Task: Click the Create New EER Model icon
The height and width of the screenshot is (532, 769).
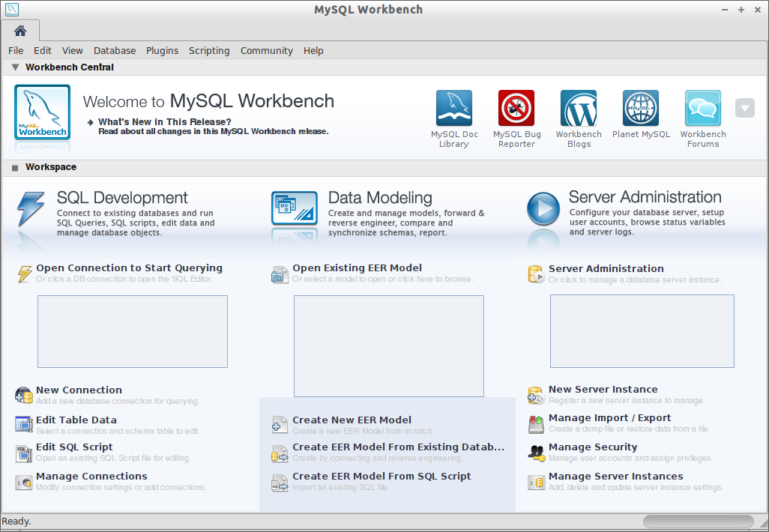Action: [x=280, y=425]
